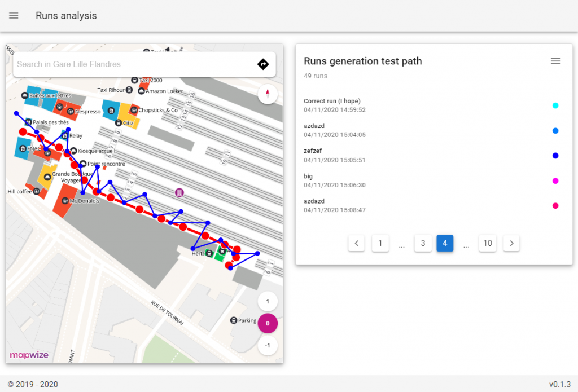Toggle the blue dot next to azdazd
Screen dimensions: 578x392
coord(555,131)
